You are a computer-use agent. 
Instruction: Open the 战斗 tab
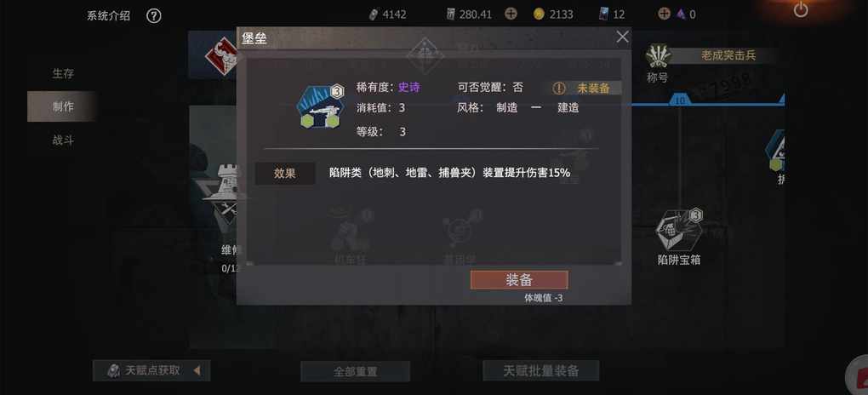63,140
